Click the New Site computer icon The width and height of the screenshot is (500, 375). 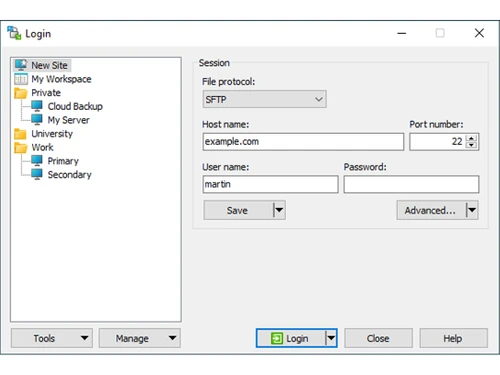[21, 65]
